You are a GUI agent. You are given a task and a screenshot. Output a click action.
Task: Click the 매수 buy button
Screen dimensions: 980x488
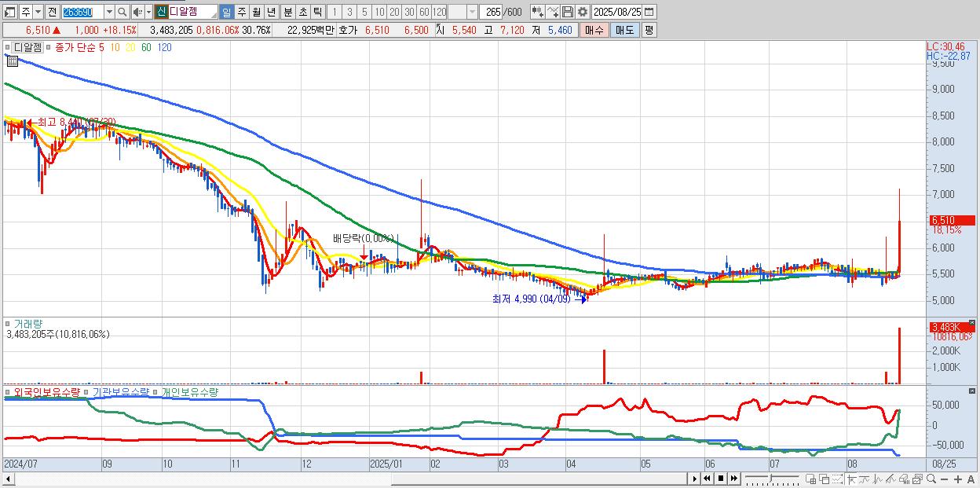[x=594, y=30]
